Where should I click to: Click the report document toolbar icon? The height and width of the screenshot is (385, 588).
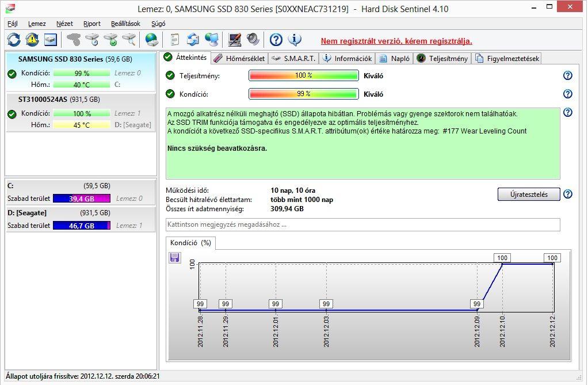175,39
